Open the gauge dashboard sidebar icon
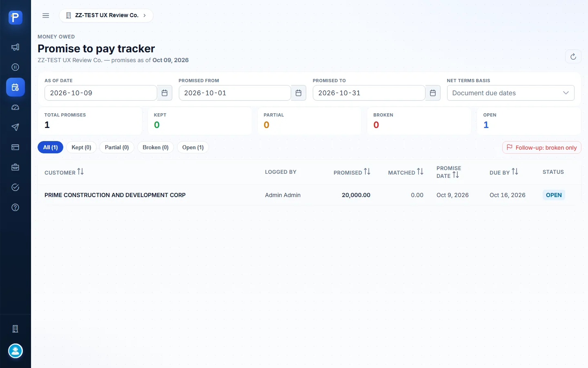588x368 pixels. (x=16, y=107)
